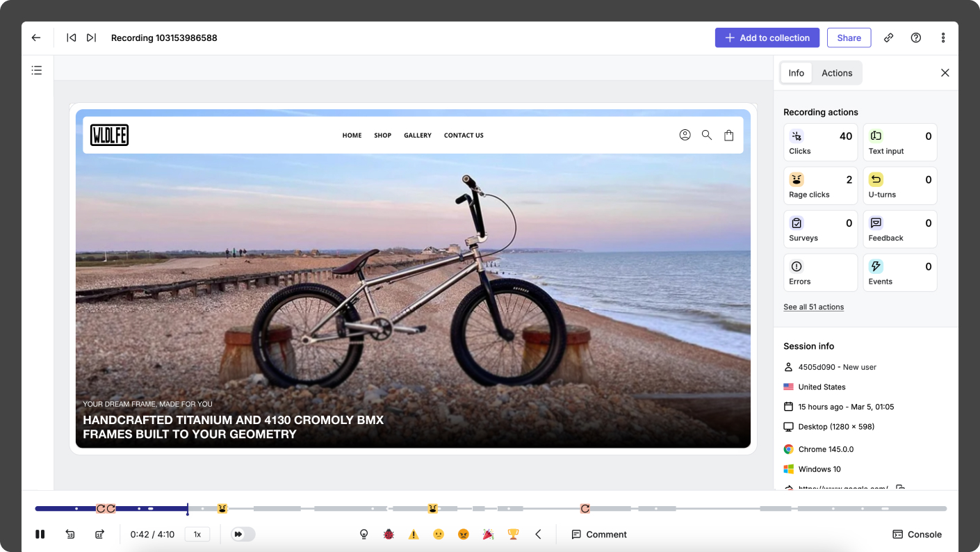Open the help question mark icon

click(915, 38)
